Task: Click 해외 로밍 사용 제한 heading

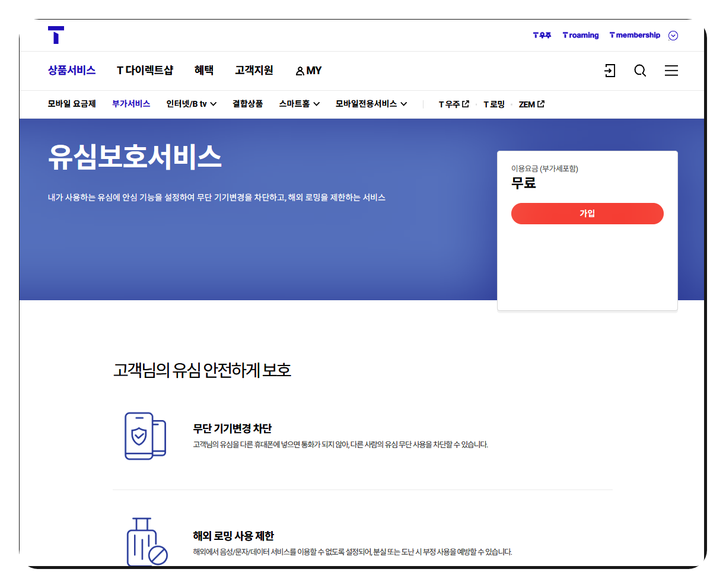Action: 234,536
